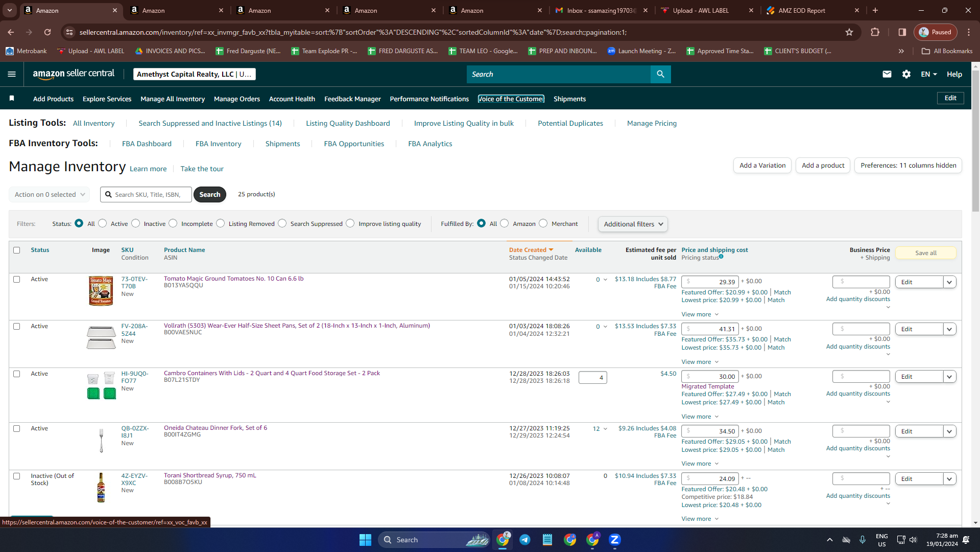
Task: Check the Oneida Dinner Fork row checkbox
Action: point(17,429)
